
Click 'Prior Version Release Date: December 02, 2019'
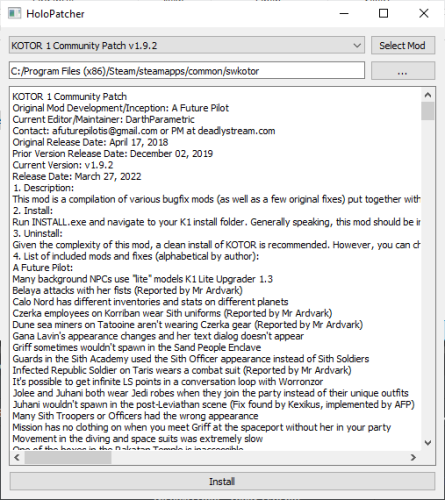click(x=113, y=154)
